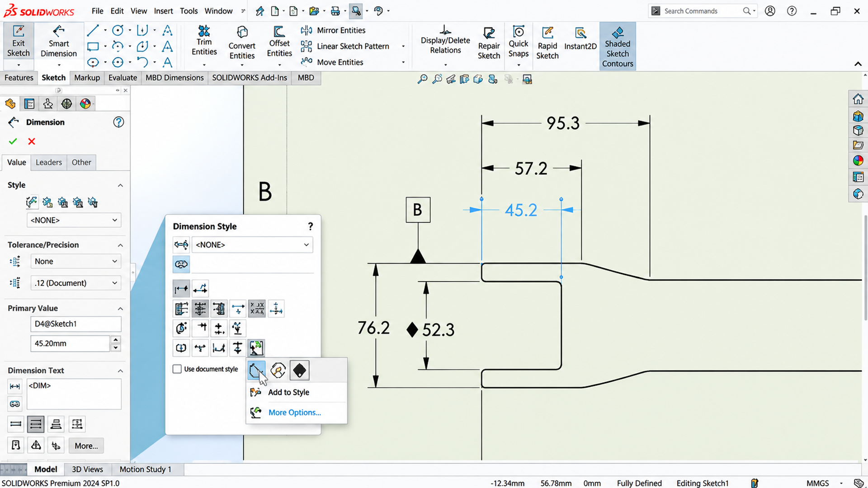Open the FeatureManager design tree tab
Viewport: 868px width, 488px height.
pos(10,104)
